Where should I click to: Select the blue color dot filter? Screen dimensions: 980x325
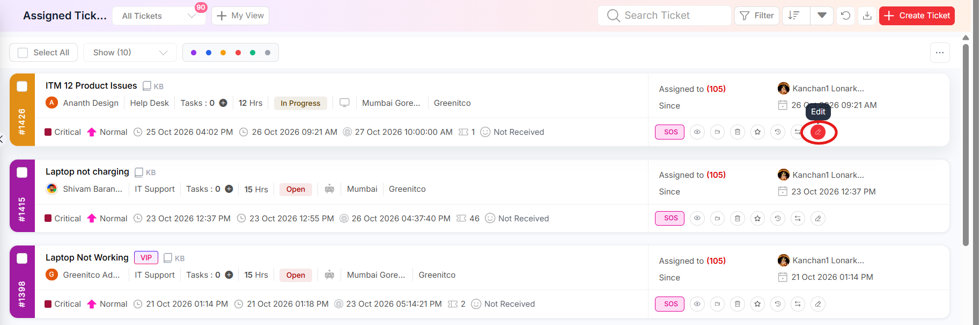[x=209, y=53]
